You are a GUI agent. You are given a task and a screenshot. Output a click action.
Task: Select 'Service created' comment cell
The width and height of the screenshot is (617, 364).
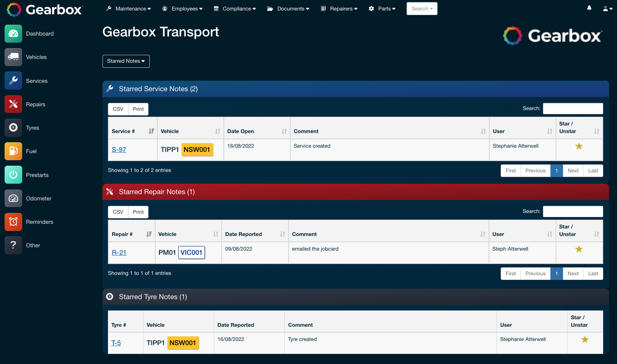click(390, 150)
